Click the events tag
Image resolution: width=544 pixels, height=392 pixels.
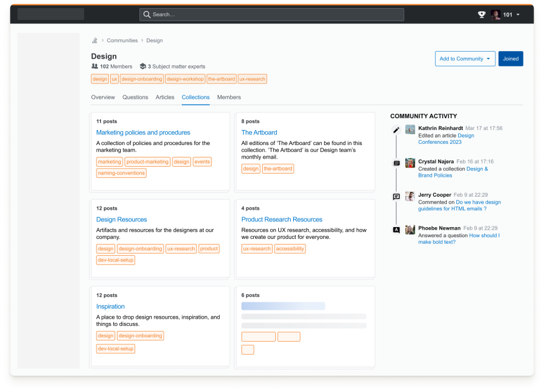(x=202, y=162)
